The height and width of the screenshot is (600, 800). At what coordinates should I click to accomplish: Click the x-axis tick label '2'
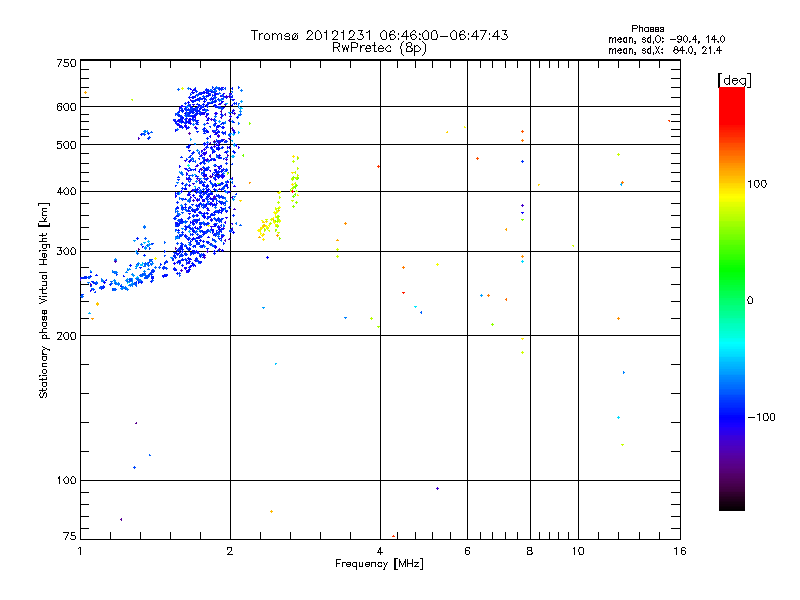click(230, 551)
